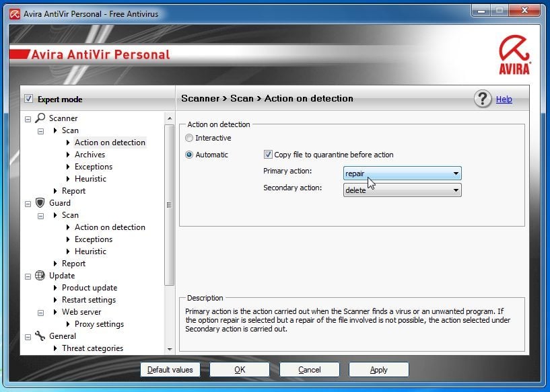Disable the Expert mode checkbox
This screenshot has height=392, width=550.
coord(28,99)
